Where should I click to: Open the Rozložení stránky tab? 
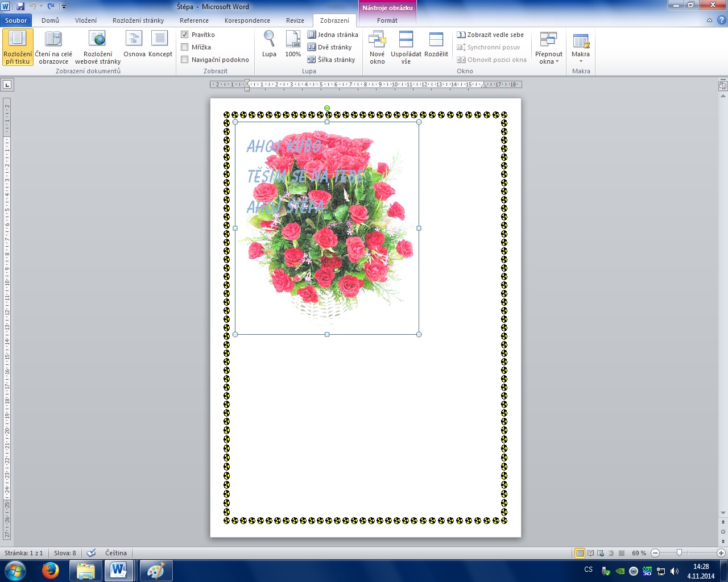[x=138, y=20]
